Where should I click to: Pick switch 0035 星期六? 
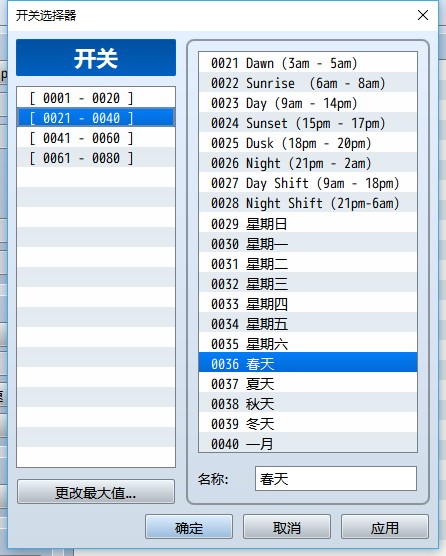tap(308, 343)
